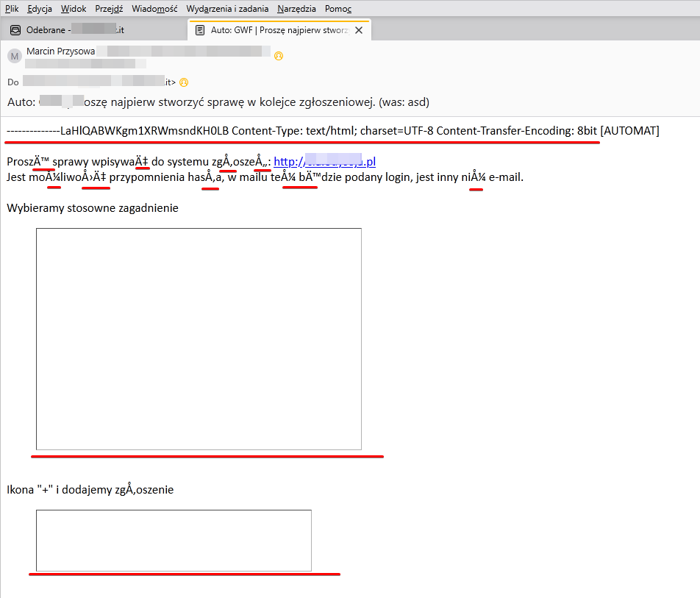
Task: Open the Narzędzia menu
Action: tap(296, 9)
